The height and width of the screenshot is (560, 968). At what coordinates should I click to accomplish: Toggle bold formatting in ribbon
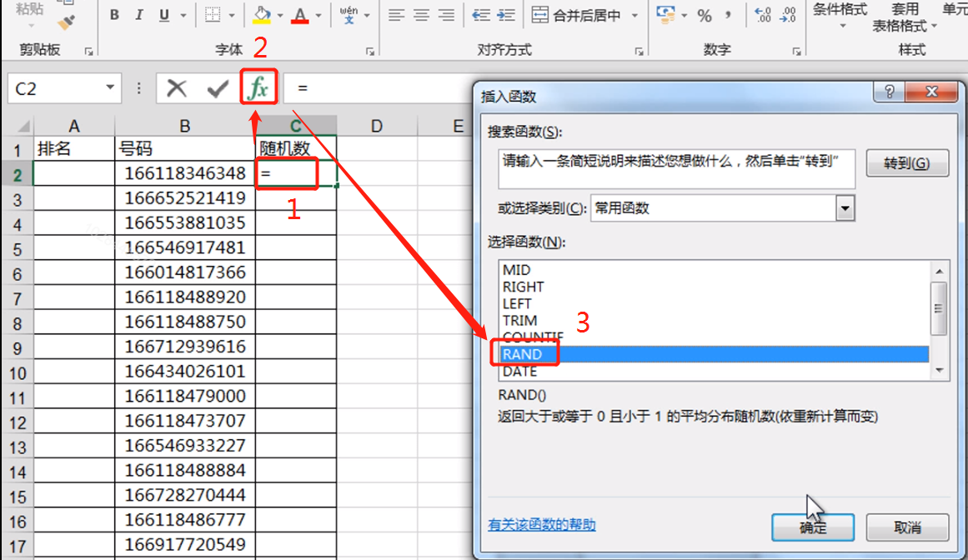(x=114, y=15)
